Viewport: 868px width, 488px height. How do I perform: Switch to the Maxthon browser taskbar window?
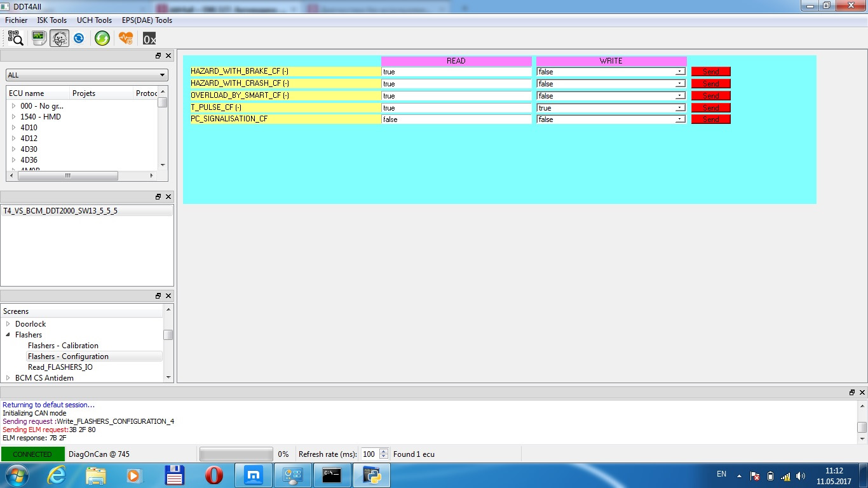click(x=253, y=475)
